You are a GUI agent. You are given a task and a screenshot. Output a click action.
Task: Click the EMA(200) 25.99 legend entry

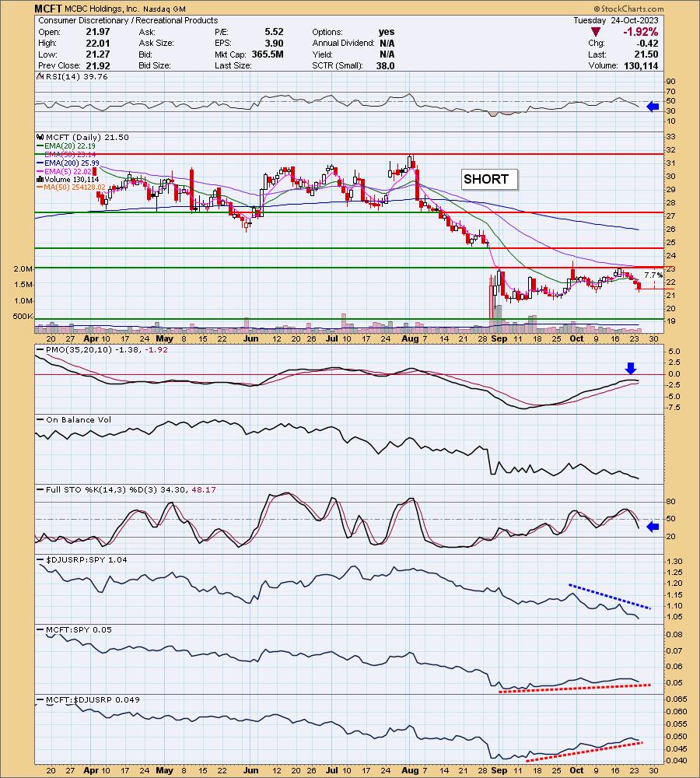click(68, 163)
